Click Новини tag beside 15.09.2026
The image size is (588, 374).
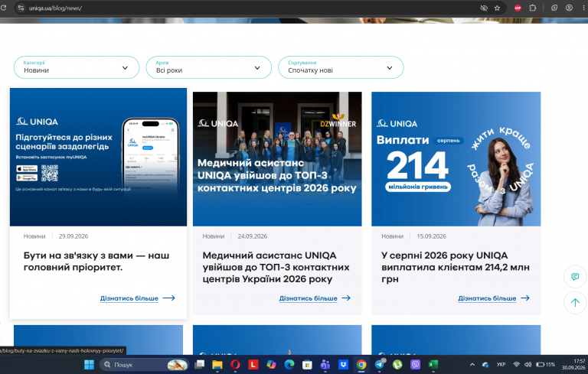[392, 236]
